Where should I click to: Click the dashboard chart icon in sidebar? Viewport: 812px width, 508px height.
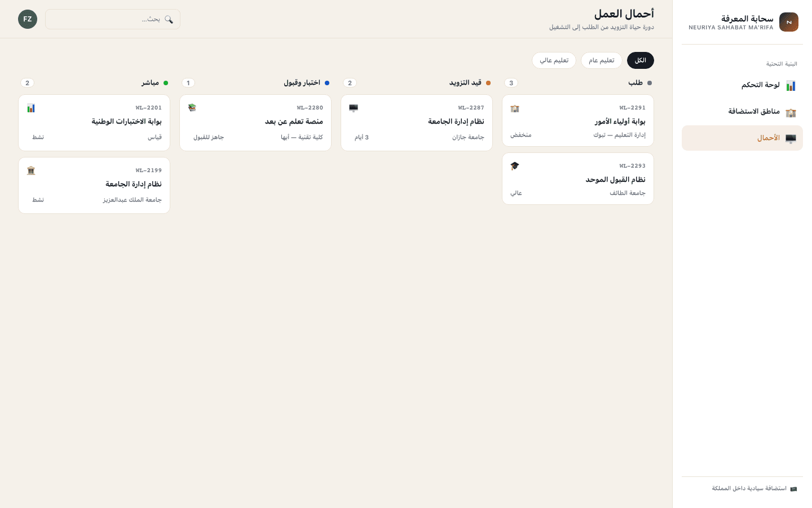(x=791, y=85)
